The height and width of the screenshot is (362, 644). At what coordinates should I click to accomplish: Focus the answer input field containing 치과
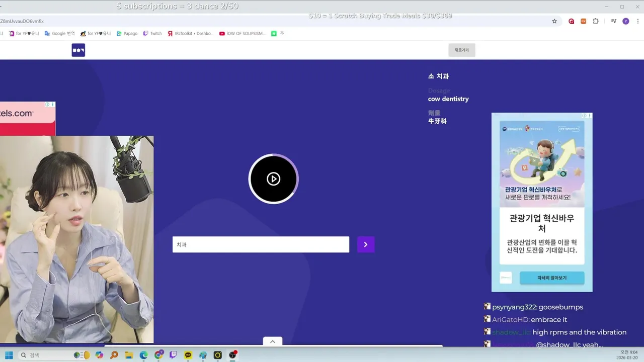261,244
